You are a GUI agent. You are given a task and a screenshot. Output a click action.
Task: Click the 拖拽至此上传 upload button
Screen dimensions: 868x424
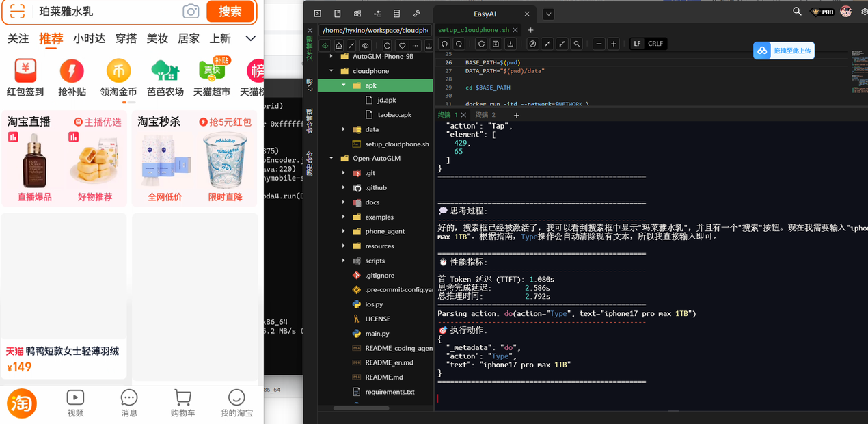pyautogui.click(x=784, y=51)
